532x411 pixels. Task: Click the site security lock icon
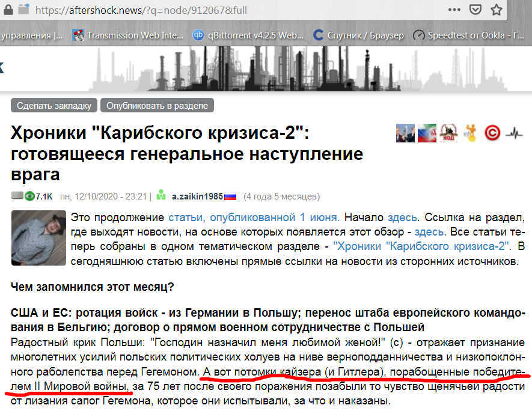23,10
